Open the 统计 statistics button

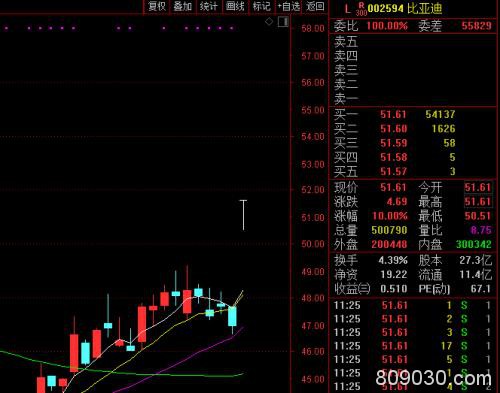pos(209,6)
